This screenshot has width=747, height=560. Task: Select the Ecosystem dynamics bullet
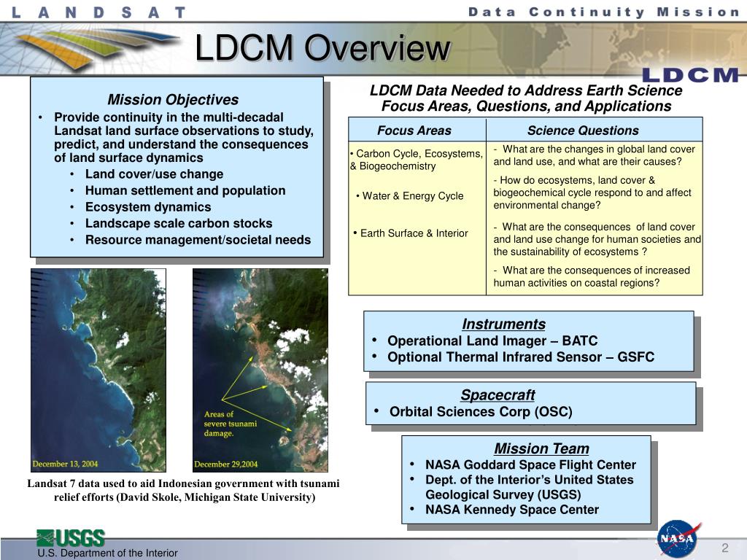[x=147, y=207]
